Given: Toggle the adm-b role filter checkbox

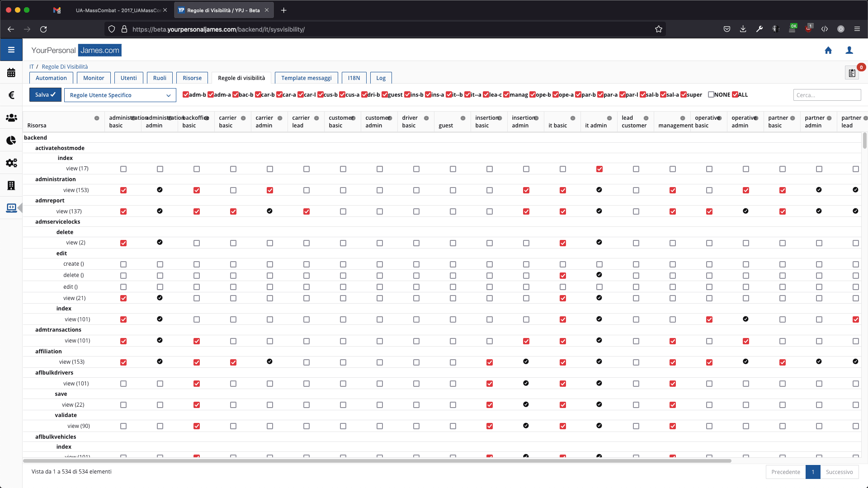Looking at the screenshot, I should coord(185,95).
